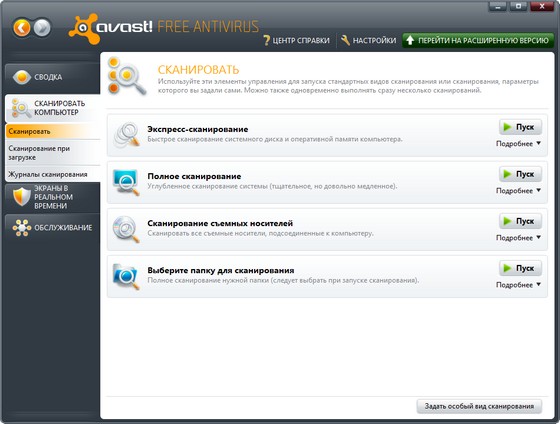The height and width of the screenshot is (424, 560).
Task: Open Сканирование при загрузке sidebar item
Action: (52, 153)
